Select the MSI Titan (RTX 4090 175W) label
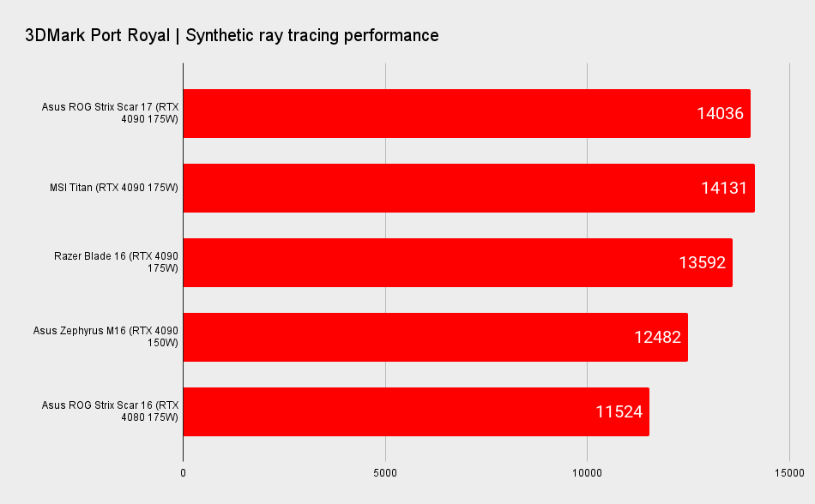Image resolution: width=815 pixels, height=504 pixels. click(x=114, y=188)
